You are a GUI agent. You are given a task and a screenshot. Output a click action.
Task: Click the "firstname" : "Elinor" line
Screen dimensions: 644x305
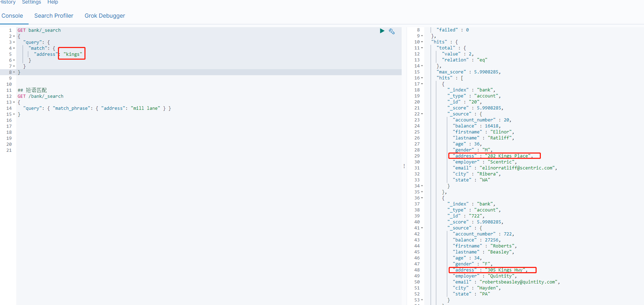point(483,132)
